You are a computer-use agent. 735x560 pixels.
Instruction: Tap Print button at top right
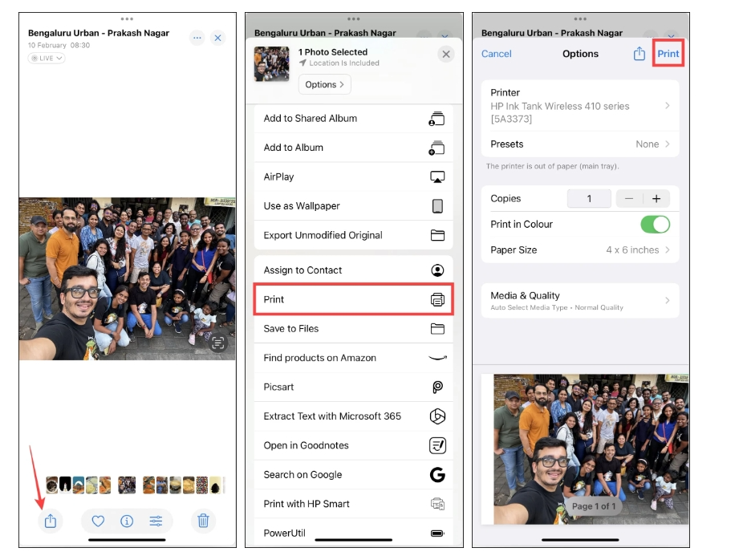668,54
